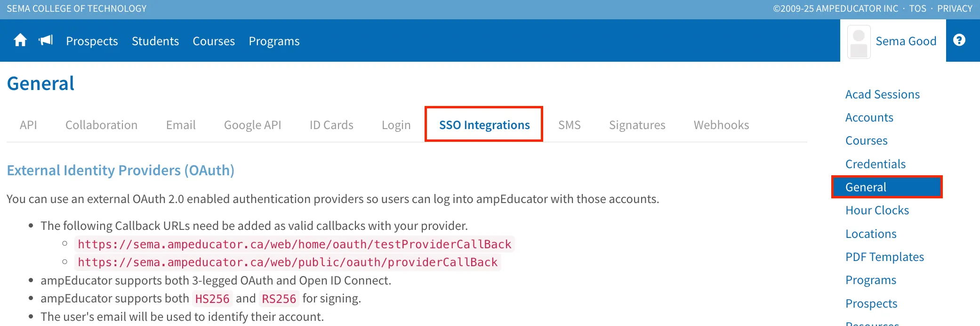This screenshot has height=326, width=980.
Task: Switch to the Google API tab
Action: click(252, 125)
